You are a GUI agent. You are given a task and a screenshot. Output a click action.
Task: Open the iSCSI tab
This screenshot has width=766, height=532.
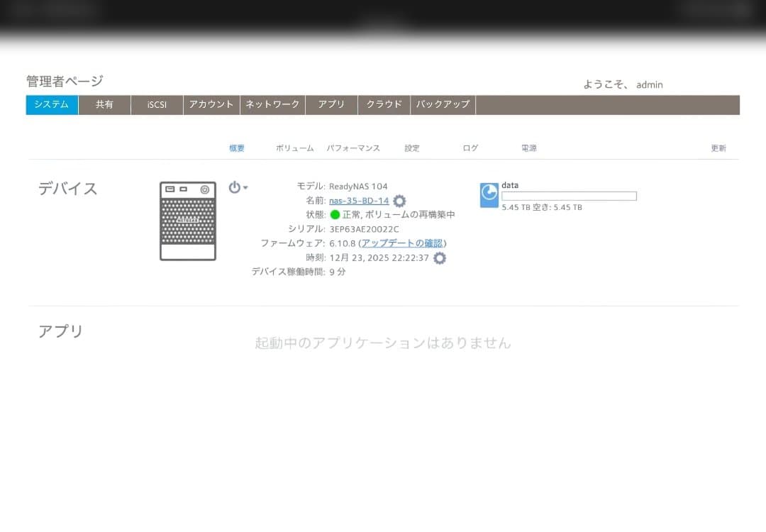[x=157, y=104]
